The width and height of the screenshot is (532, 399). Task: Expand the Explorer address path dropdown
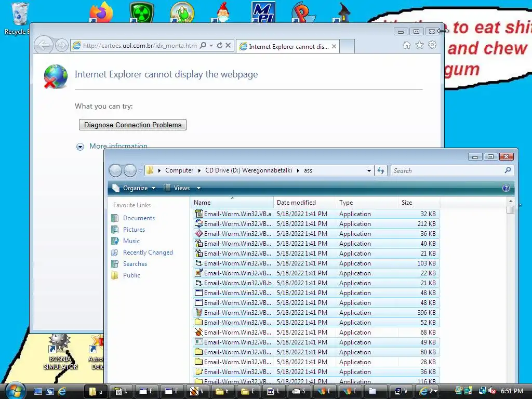click(x=369, y=170)
